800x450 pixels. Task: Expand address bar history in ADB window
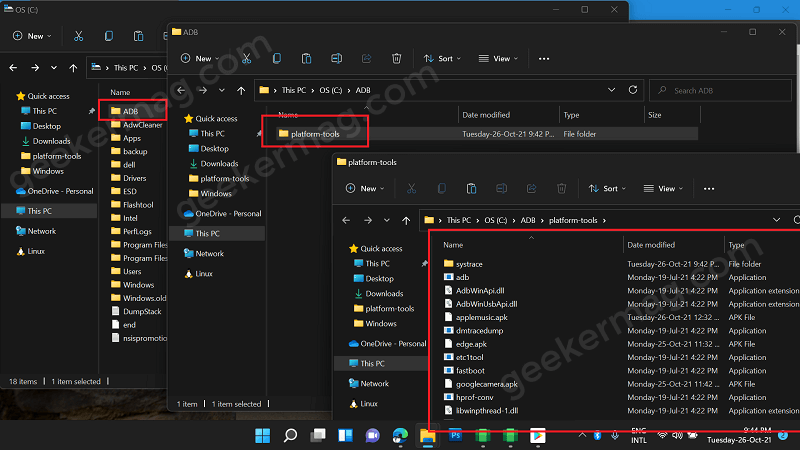point(611,90)
